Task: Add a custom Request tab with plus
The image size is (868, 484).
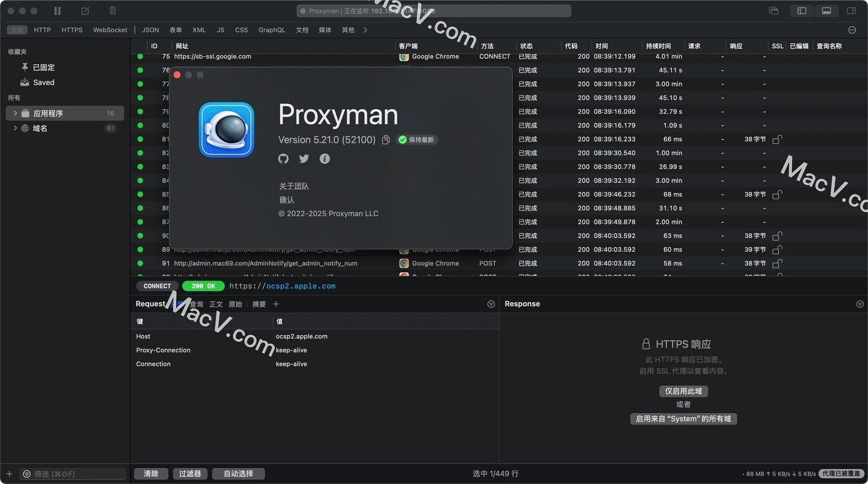Action: click(x=276, y=304)
